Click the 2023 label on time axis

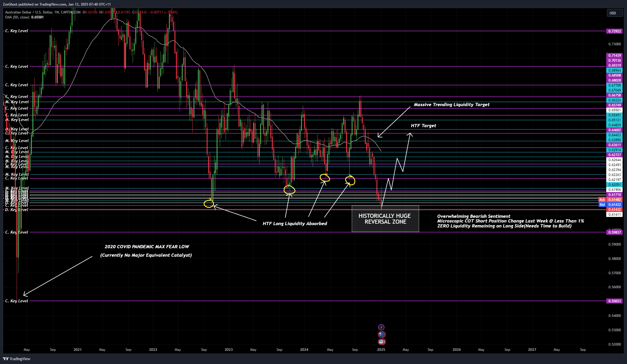[229, 350]
